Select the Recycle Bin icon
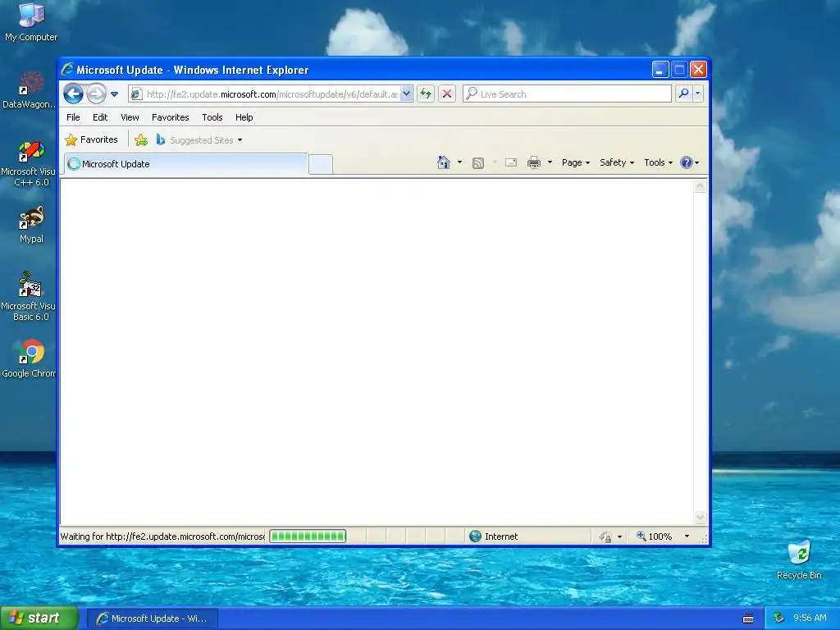 (799, 560)
